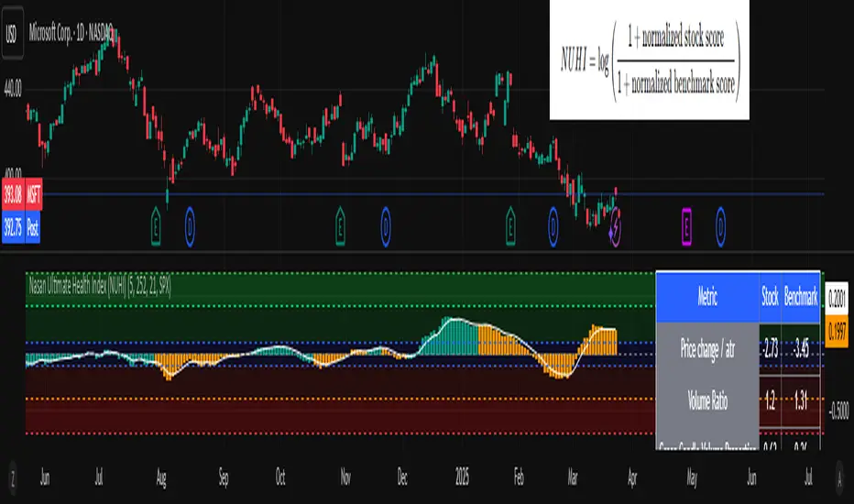Toggle the auto scale A button

839,477
